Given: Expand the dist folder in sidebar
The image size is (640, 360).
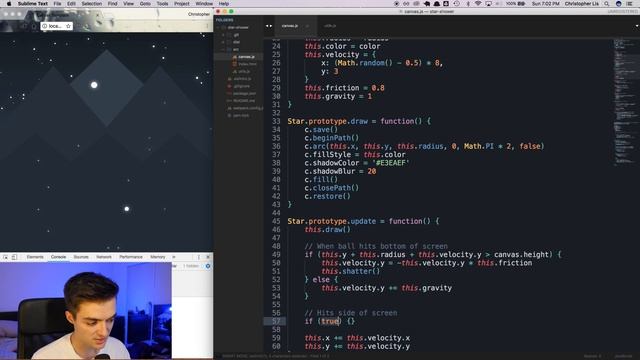Looking at the screenshot, I should click(x=224, y=42).
